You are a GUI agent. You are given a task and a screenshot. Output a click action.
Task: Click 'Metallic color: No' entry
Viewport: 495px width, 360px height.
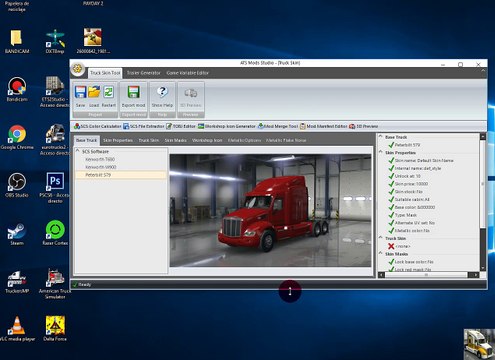(412, 231)
